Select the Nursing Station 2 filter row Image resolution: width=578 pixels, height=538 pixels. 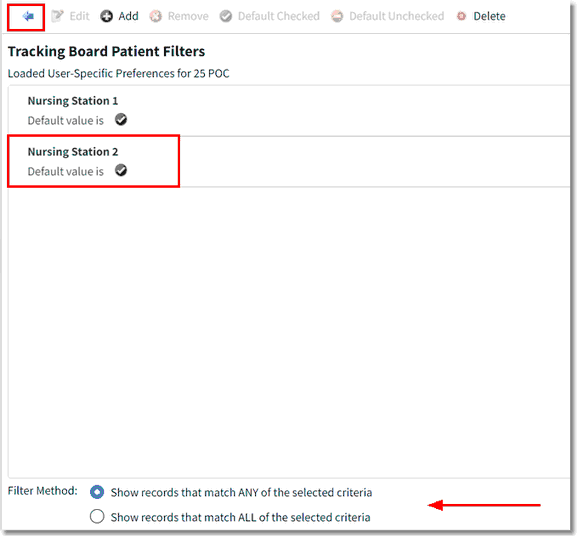tap(289, 162)
